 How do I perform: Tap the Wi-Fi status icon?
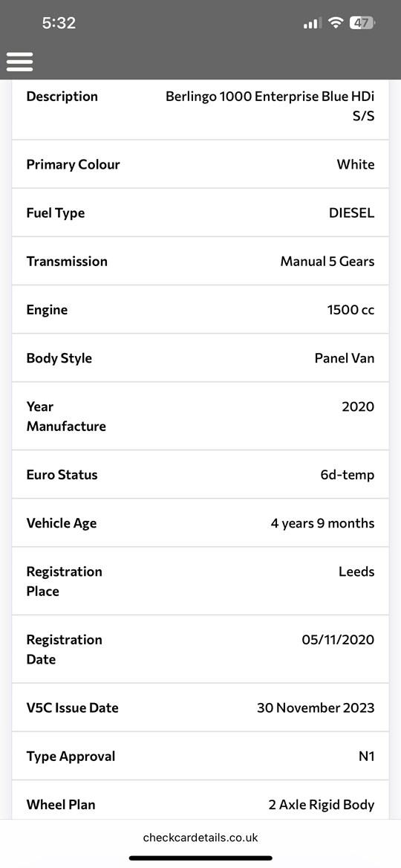point(335,23)
